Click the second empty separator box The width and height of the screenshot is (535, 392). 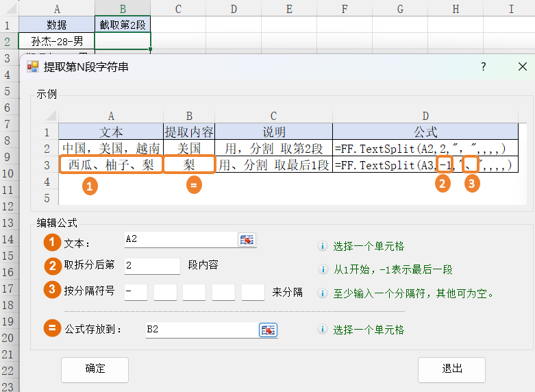(x=165, y=291)
